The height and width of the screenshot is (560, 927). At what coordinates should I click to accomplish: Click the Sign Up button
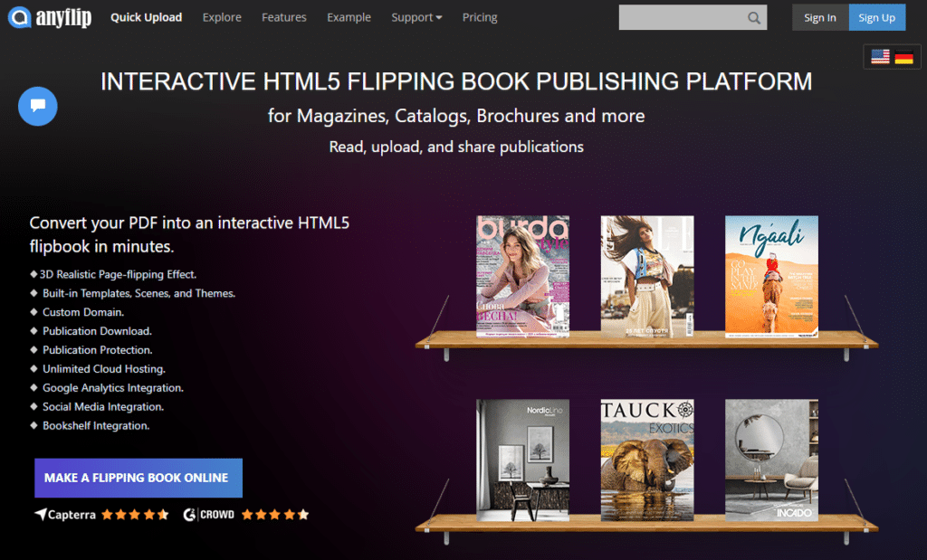(876, 17)
